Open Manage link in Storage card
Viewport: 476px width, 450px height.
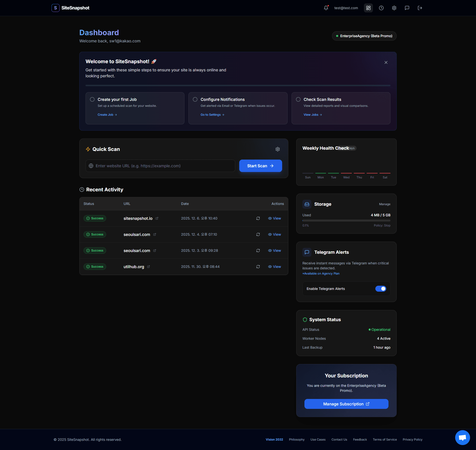(x=385, y=204)
